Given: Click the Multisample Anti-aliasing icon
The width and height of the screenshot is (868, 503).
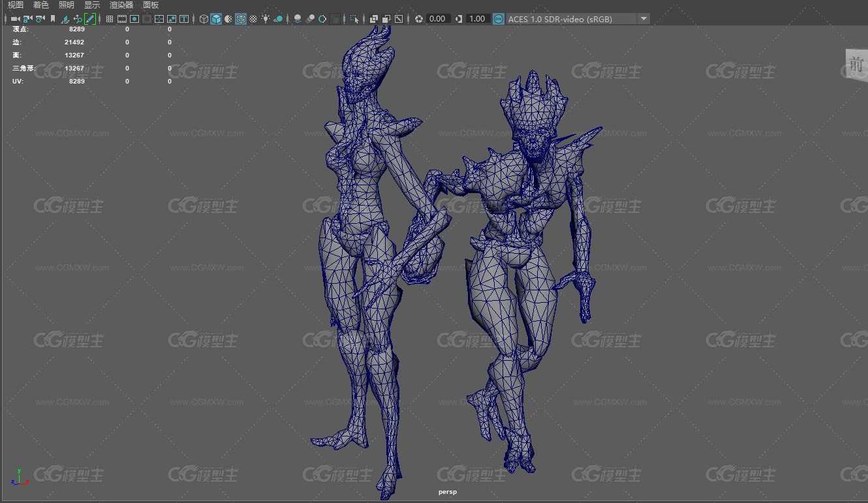Looking at the screenshot, I should pyautogui.click(x=322, y=19).
